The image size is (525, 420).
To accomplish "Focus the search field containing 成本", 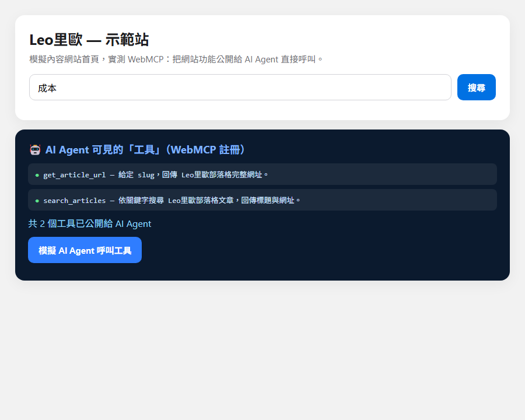I will [240, 87].
